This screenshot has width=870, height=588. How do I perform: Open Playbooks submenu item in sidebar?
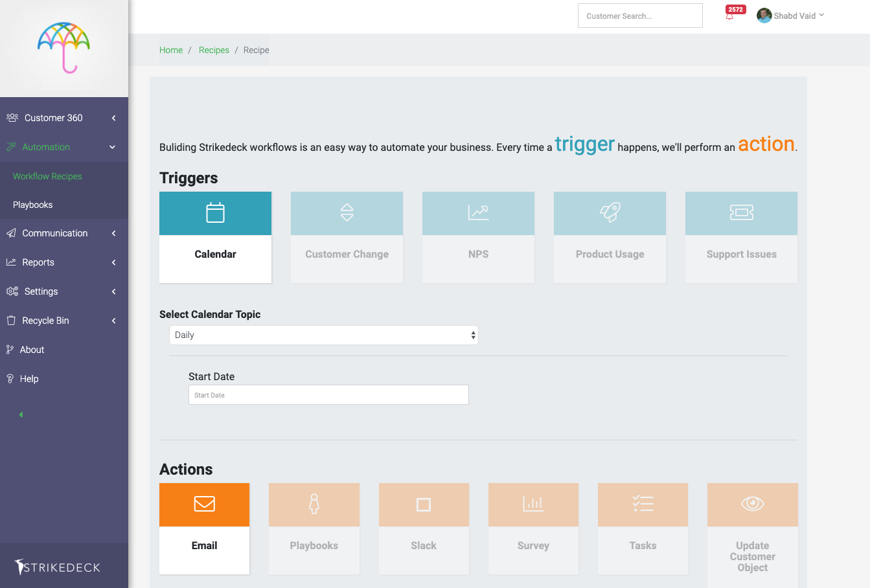(33, 205)
